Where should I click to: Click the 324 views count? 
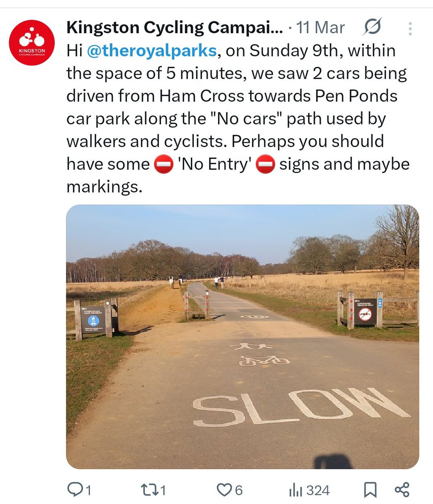pyautogui.click(x=318, y=490)
